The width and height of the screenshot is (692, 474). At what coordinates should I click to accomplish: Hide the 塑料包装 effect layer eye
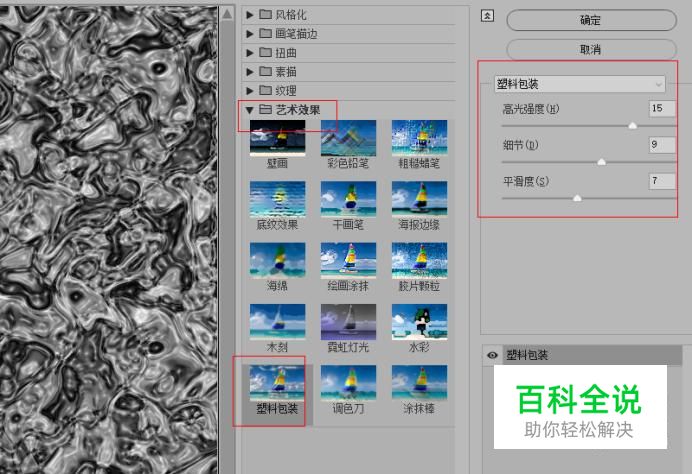coord(493,355)
